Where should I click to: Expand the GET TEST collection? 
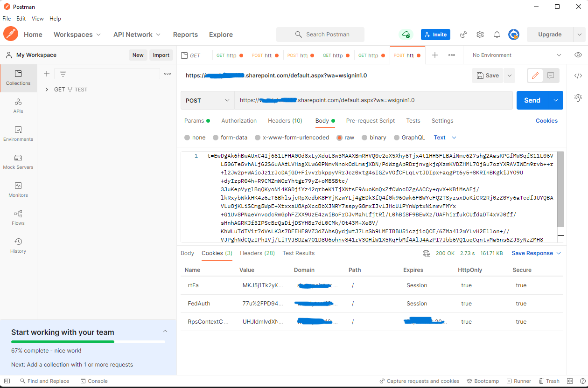(46, 90)
